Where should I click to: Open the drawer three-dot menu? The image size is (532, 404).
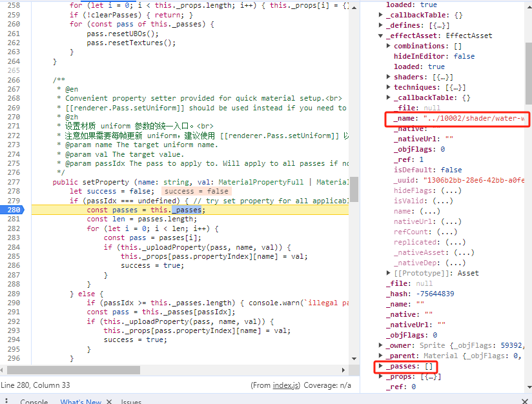6,401
